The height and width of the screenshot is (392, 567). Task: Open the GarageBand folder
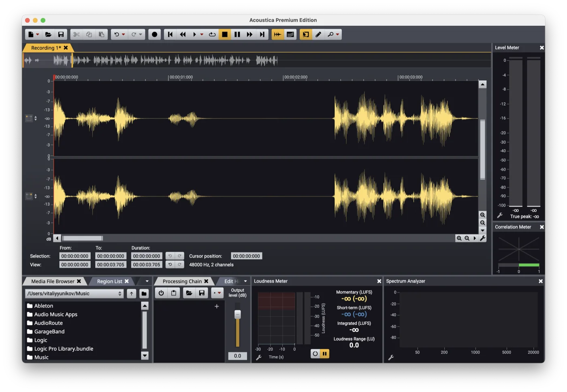coord(49,331)
